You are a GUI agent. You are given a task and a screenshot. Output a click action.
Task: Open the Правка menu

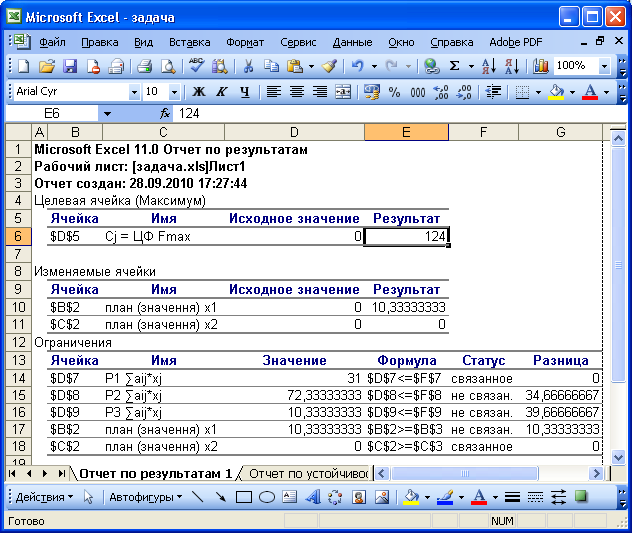point(100,42)
